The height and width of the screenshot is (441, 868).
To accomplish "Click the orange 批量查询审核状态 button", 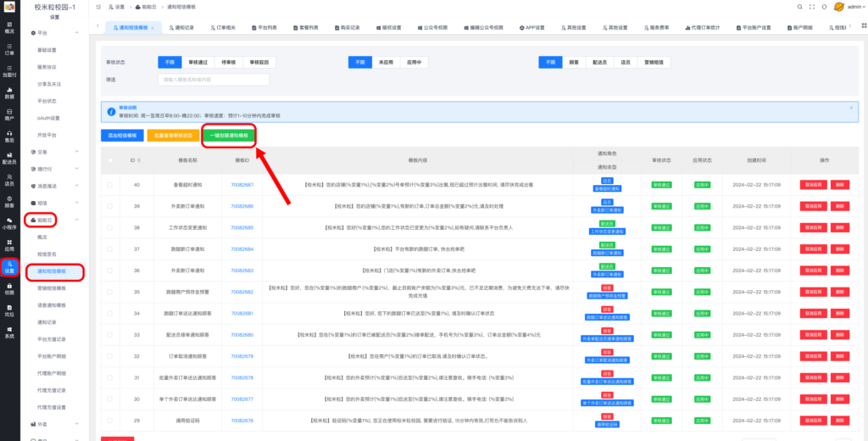I will (x=173, y=136).
